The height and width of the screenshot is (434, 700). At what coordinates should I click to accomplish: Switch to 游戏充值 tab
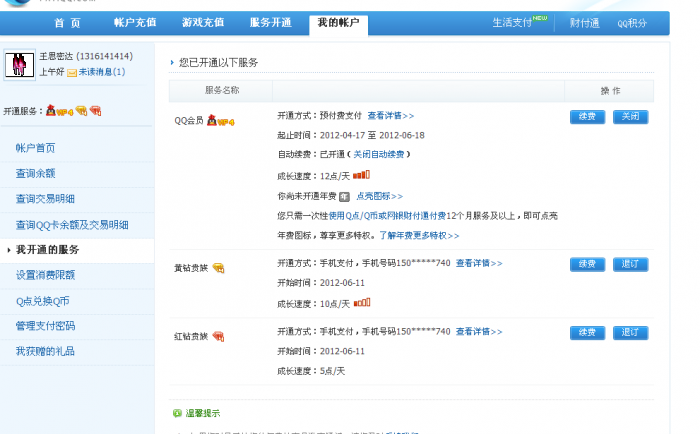click(x=203, y=22)
